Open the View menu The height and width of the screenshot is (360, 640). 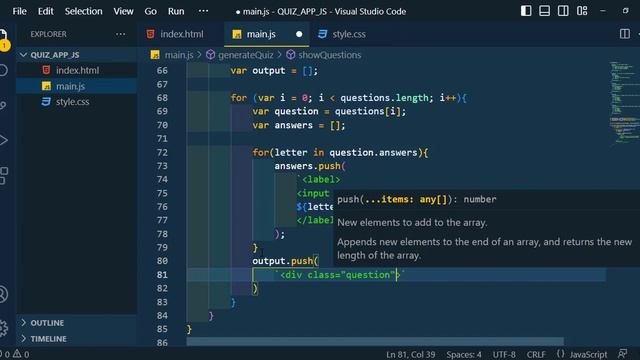click(123, 11)
